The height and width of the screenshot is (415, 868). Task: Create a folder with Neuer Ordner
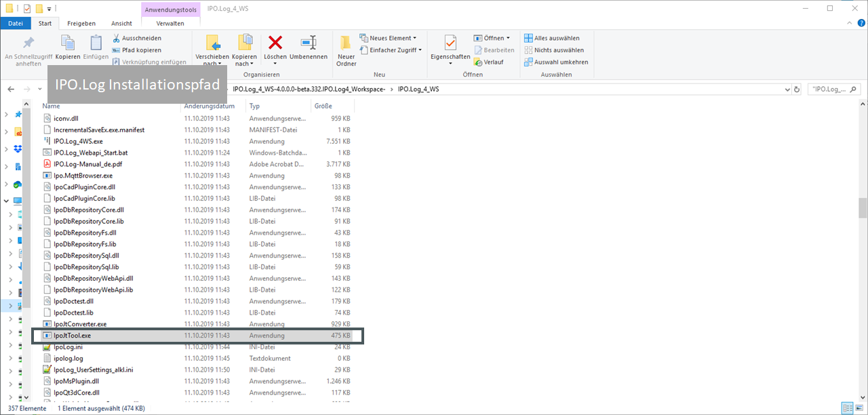coord(346,50)
